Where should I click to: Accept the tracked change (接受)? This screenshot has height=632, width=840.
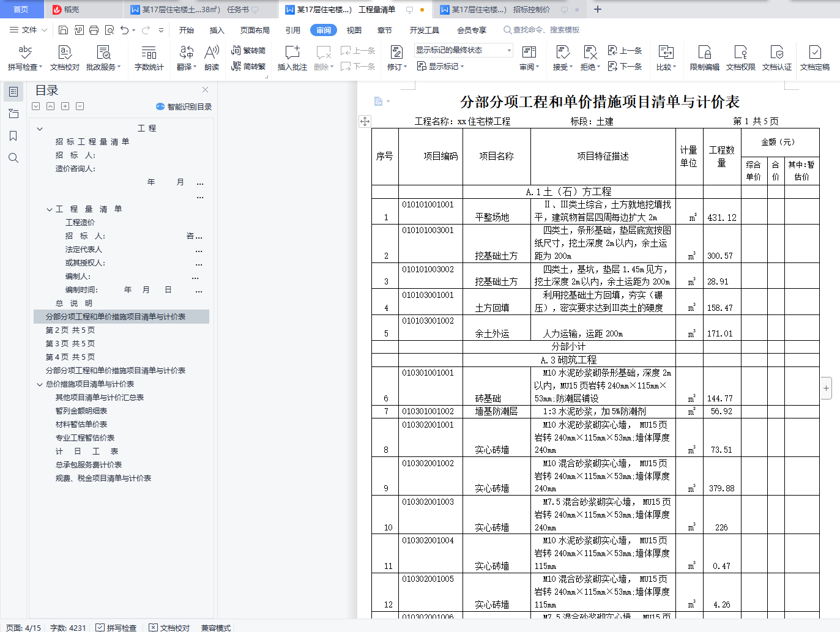563,58
